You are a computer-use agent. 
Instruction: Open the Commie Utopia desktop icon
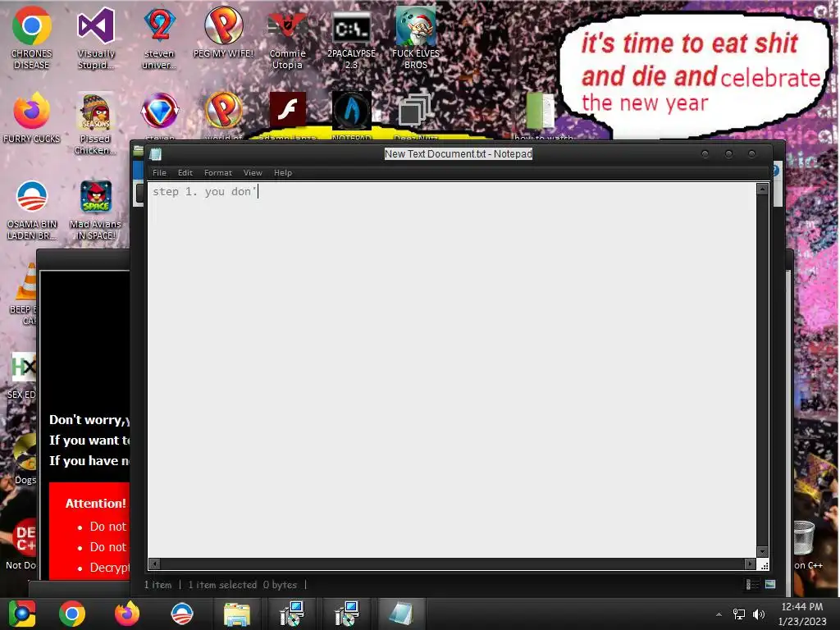coord(288,38)
